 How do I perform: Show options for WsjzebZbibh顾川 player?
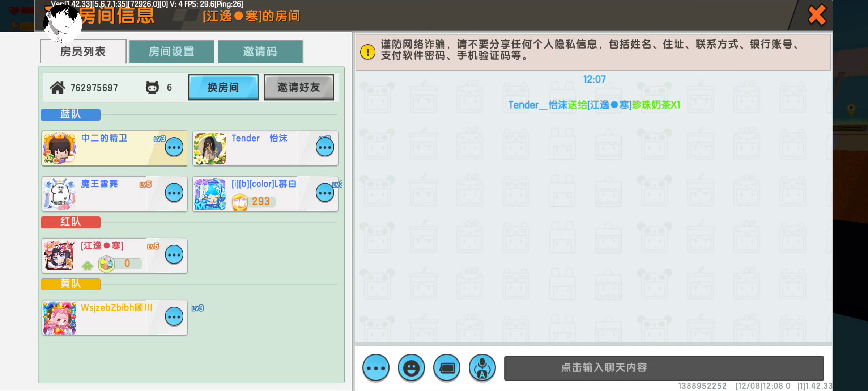[174, 317]
